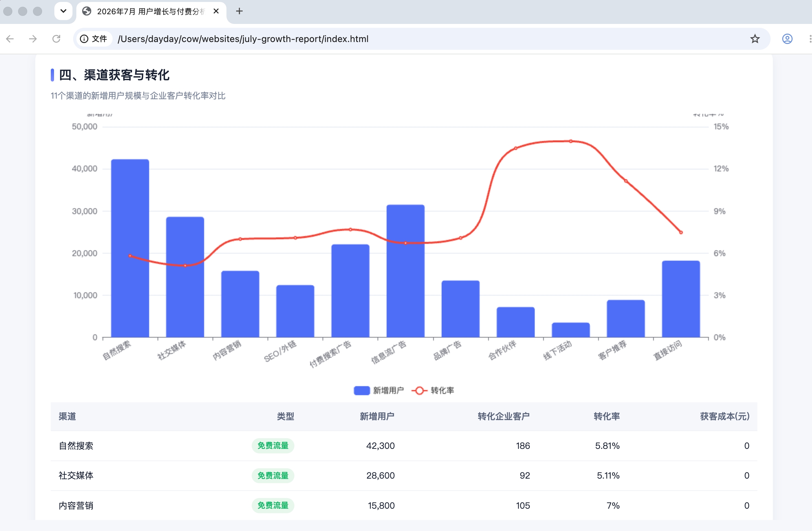
Task: Open the user profile icon
Action: click(x=787, y=39)
